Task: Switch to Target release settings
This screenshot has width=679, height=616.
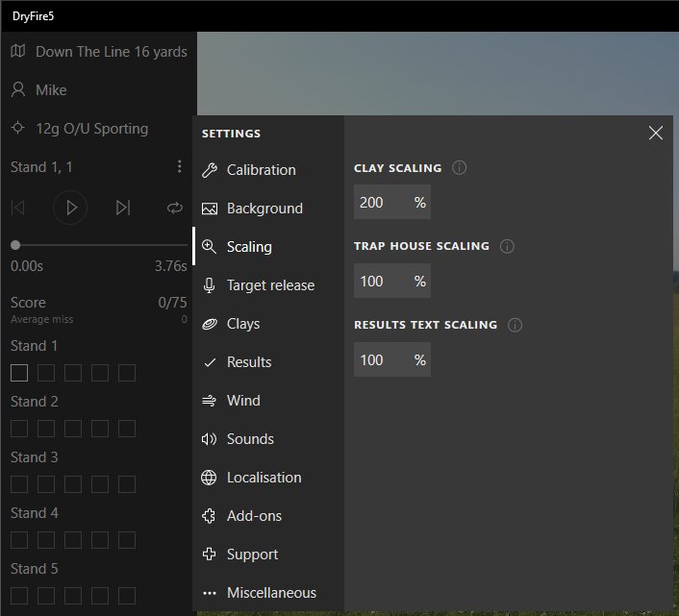Action: [270, 285]
